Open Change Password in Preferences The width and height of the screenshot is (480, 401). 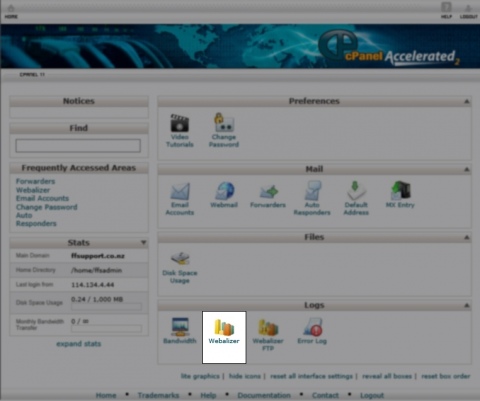point(224,130)
